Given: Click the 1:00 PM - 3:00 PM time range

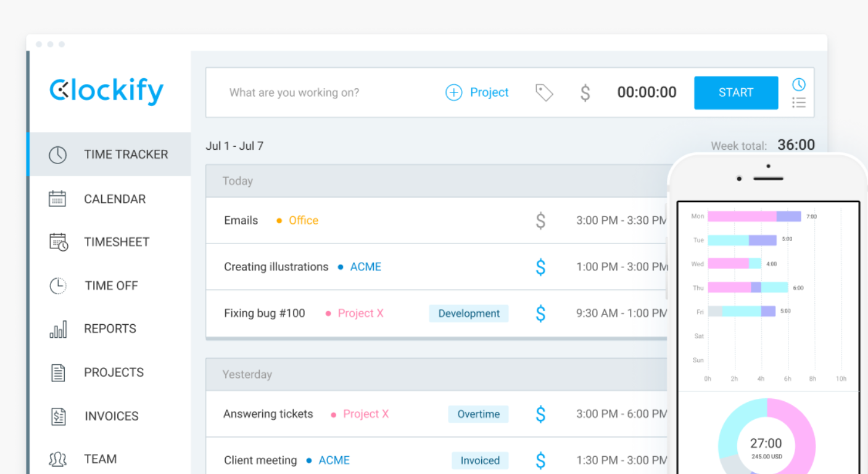Looking at the screenshot, I should pos(622,267).
